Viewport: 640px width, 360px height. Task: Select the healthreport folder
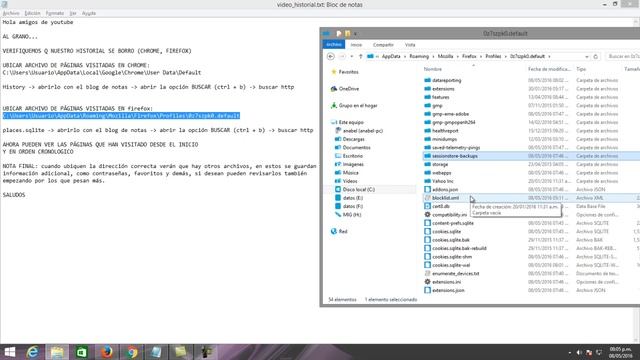coord(445,131)
